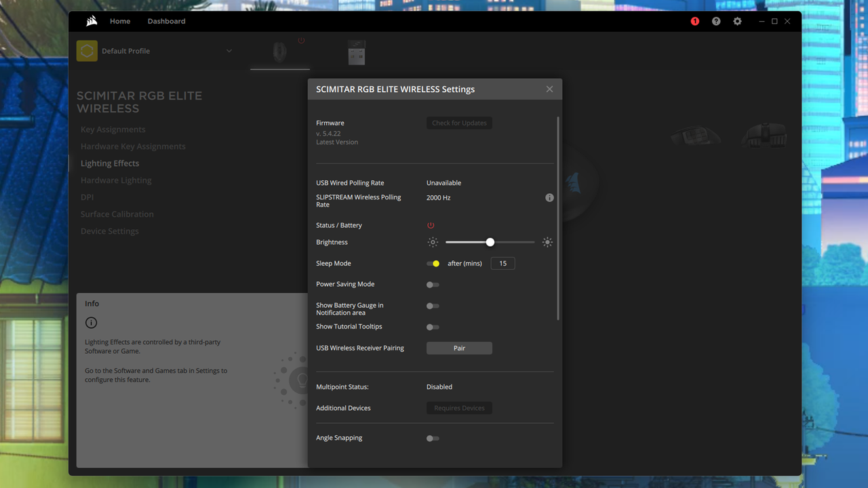The height and width of the screenshot is (488, 868).
Task: Select the Scimitar mouse device tab
Action: coord(280,52)
